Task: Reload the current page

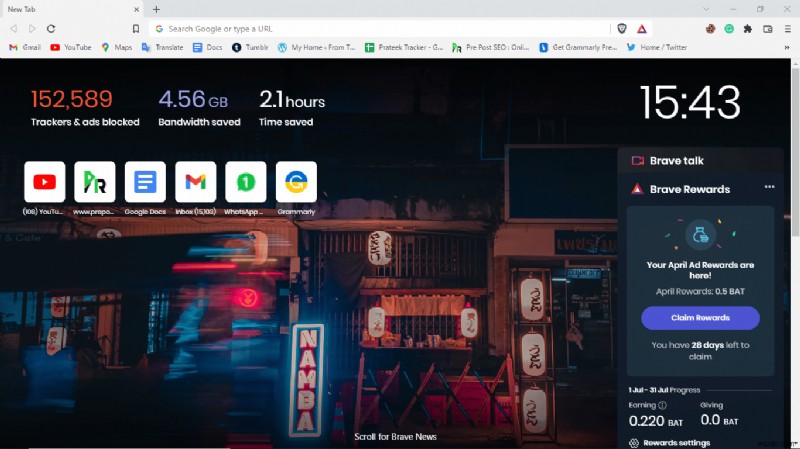Action: [x=51, y=29]
